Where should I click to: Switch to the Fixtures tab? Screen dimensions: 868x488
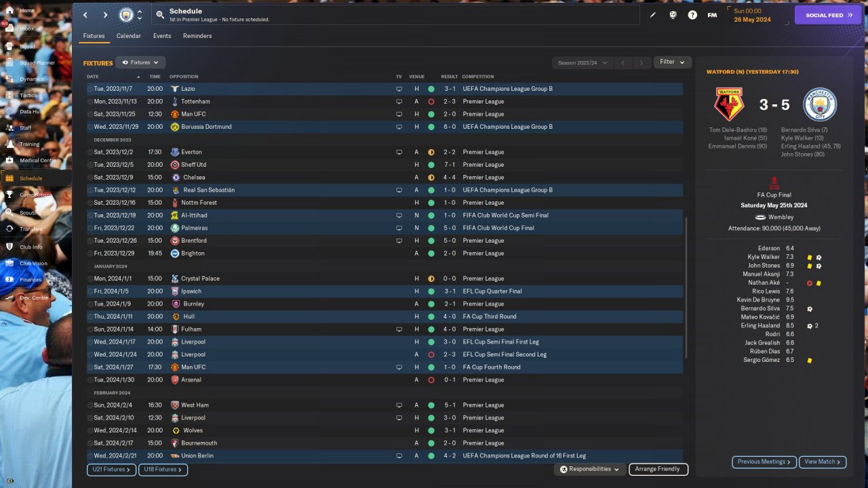pyautogui.click(x=94, y=36)
